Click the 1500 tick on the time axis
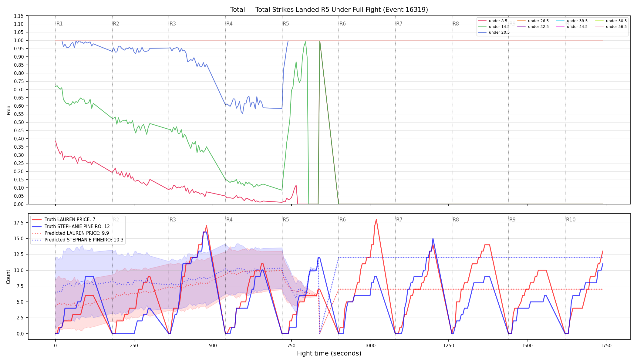The height and width of the screenshot is (364, 637). pos(527,345)
